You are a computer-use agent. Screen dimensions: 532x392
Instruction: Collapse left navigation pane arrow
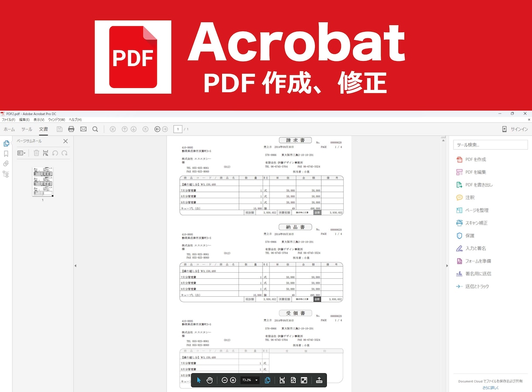click(75, 266)
